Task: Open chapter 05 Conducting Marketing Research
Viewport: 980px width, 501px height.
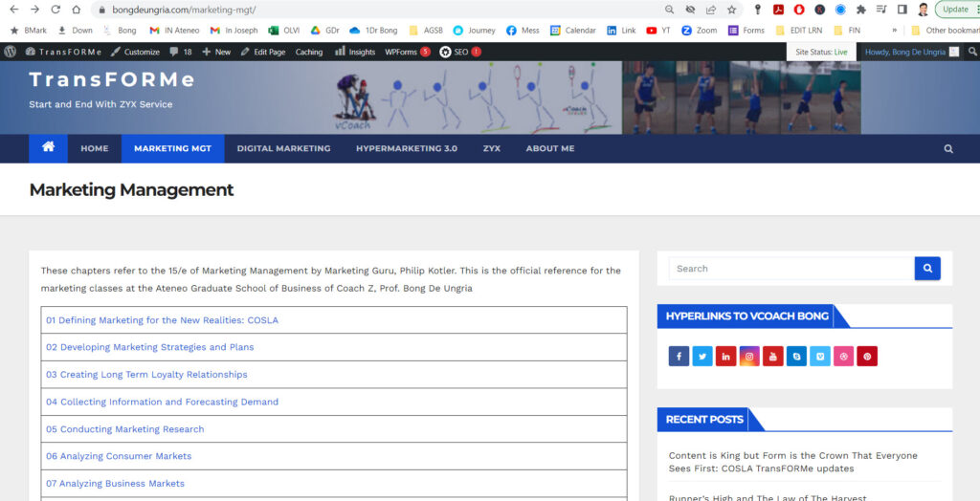Action: click(124, 429)
